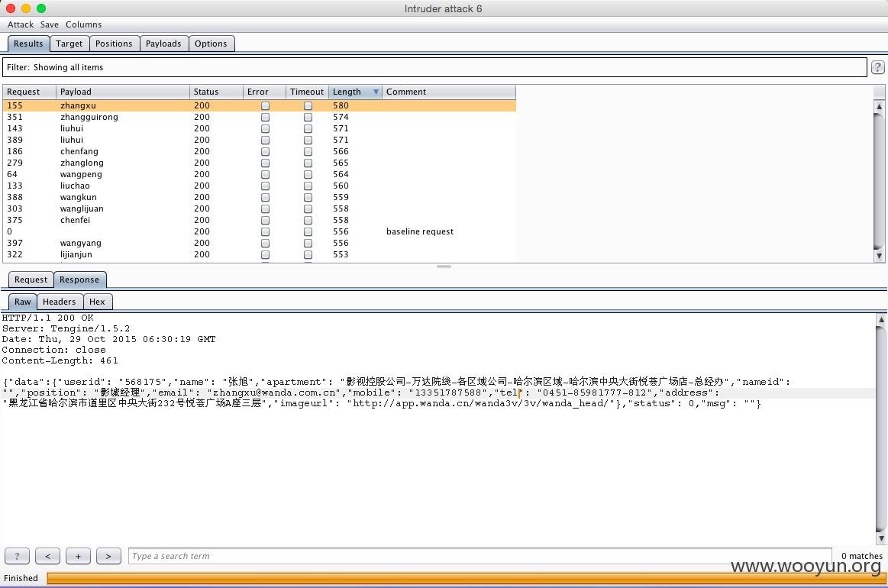Click the results table scrollbar thumb
The width and height of the screenshot is (888, 588).
click(x=879, y=180)
